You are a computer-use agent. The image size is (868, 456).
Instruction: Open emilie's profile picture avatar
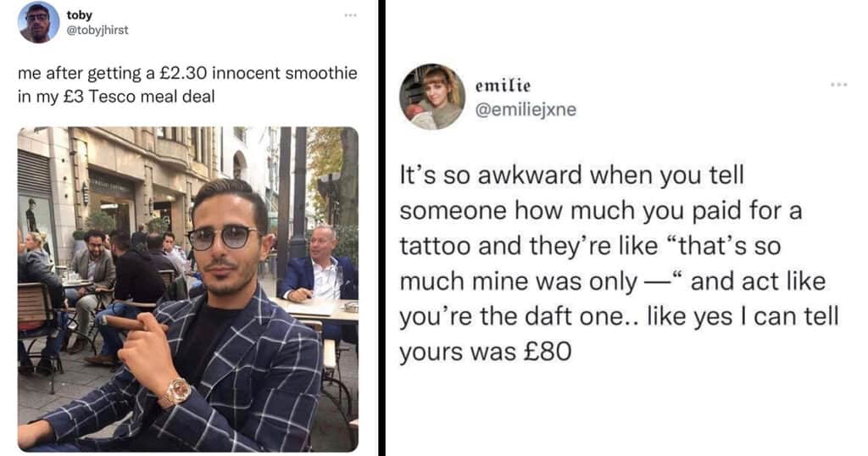pos(432,97)
